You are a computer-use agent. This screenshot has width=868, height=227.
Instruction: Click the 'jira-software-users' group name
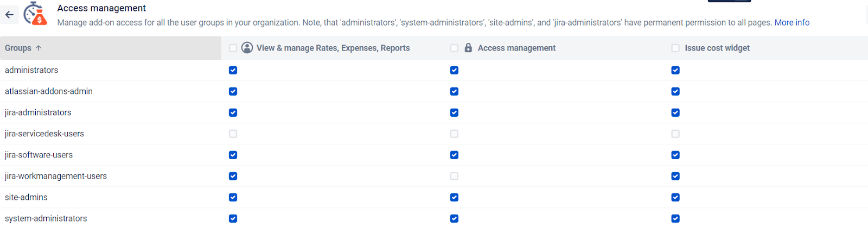click(39, 155)
